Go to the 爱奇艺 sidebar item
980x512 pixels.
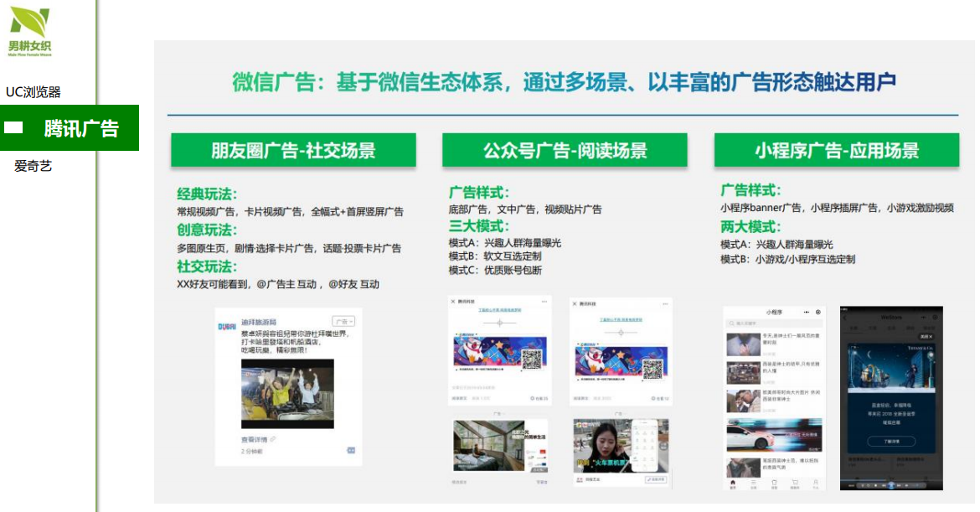(34, 166)
